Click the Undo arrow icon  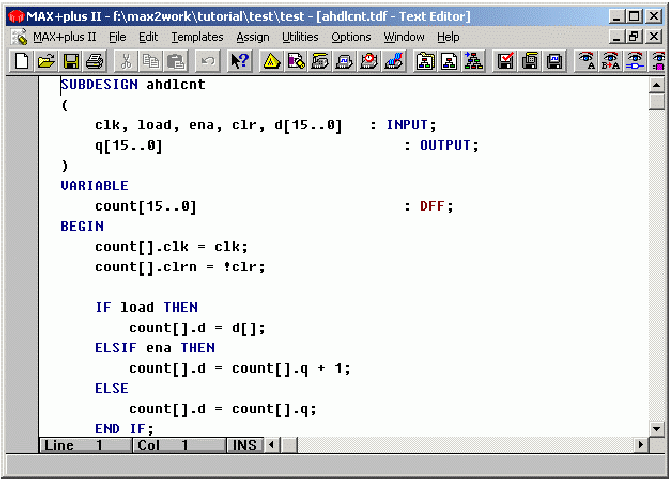207,62
